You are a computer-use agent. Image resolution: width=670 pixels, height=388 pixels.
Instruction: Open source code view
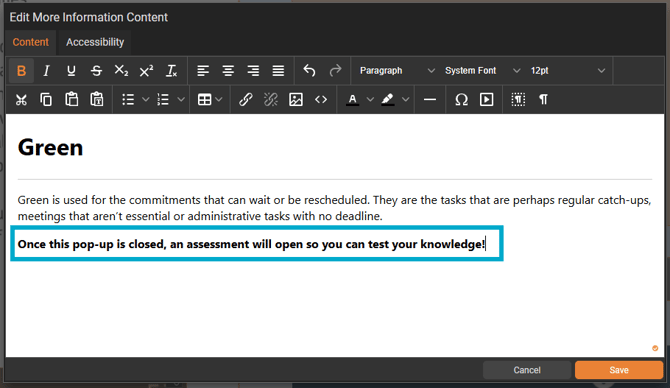pos(321,100)
